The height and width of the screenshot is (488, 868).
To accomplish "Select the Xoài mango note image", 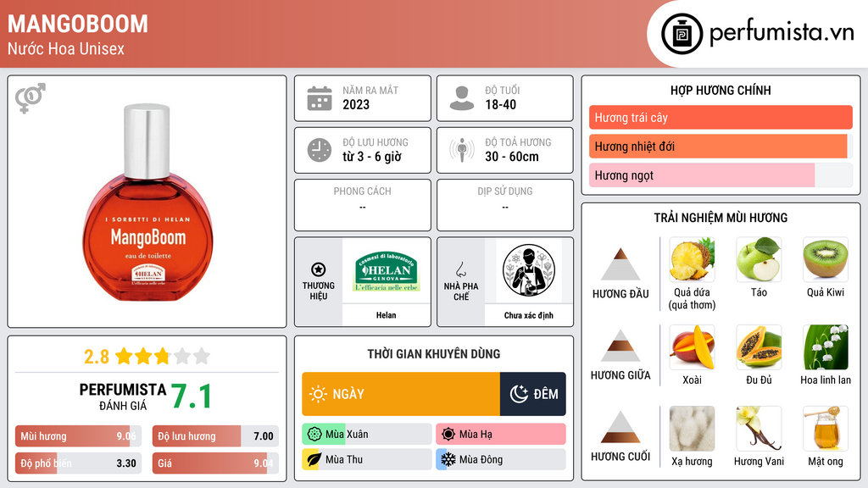I will coord(692,347).
